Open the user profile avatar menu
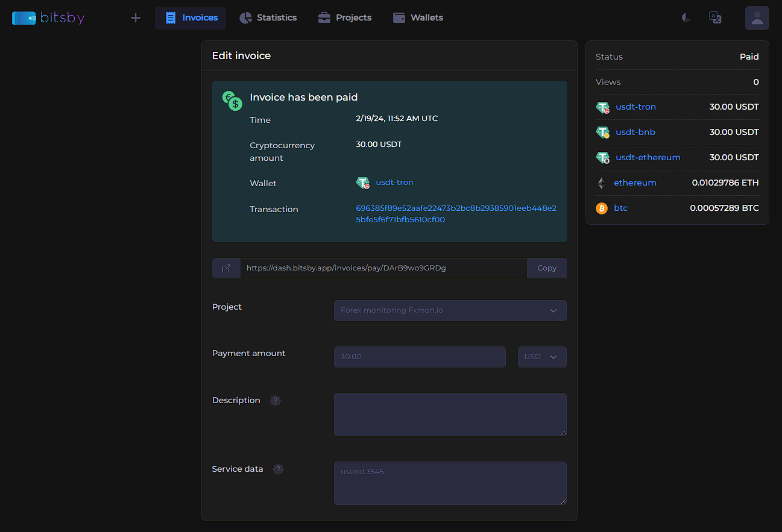This screenshot has height=532, width=782. tap(757, 18)
